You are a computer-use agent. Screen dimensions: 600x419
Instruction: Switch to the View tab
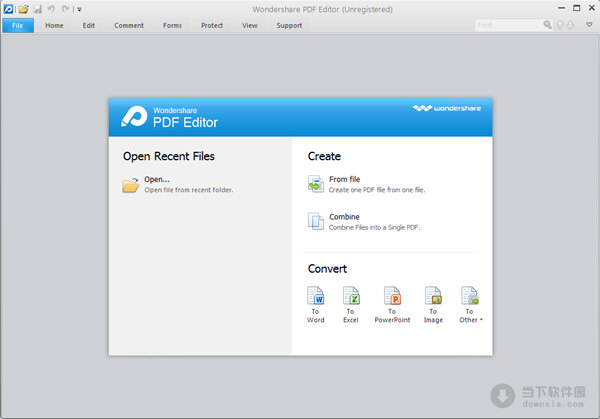249,26
